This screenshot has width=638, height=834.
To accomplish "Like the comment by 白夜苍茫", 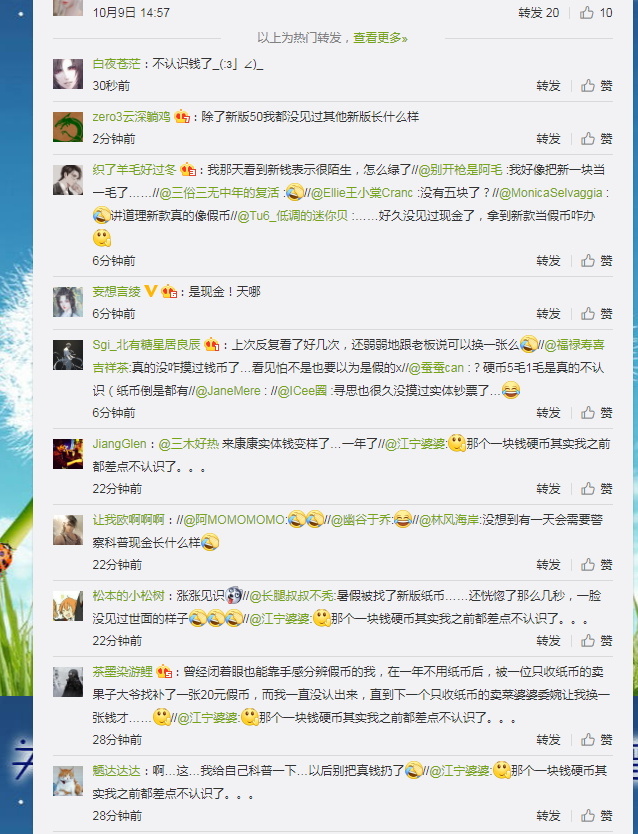I will click(596, 86).
